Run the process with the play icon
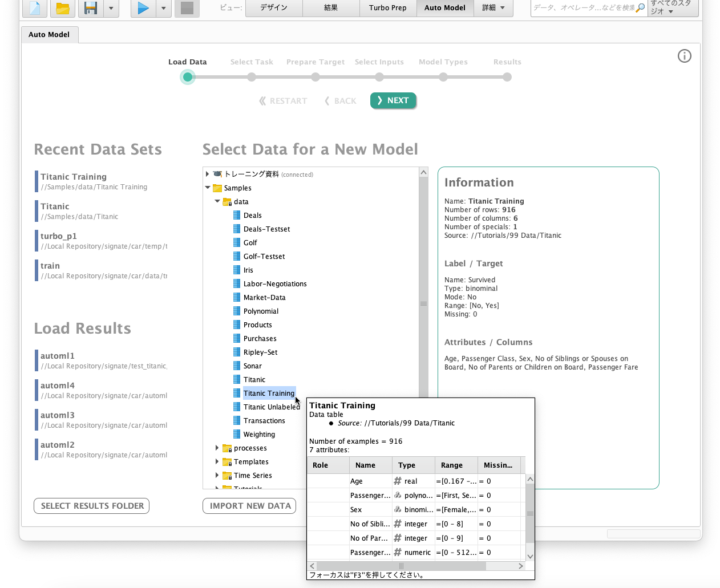 click(143, 8)
